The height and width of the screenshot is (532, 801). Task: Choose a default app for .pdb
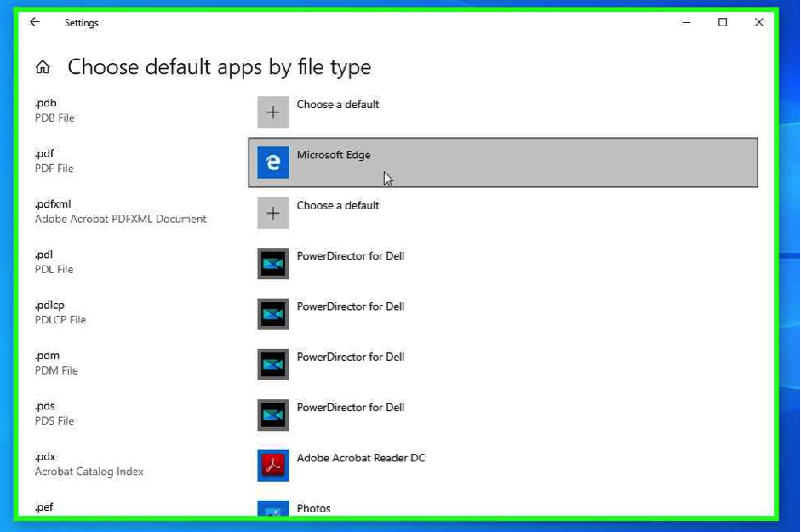(338, 105)
